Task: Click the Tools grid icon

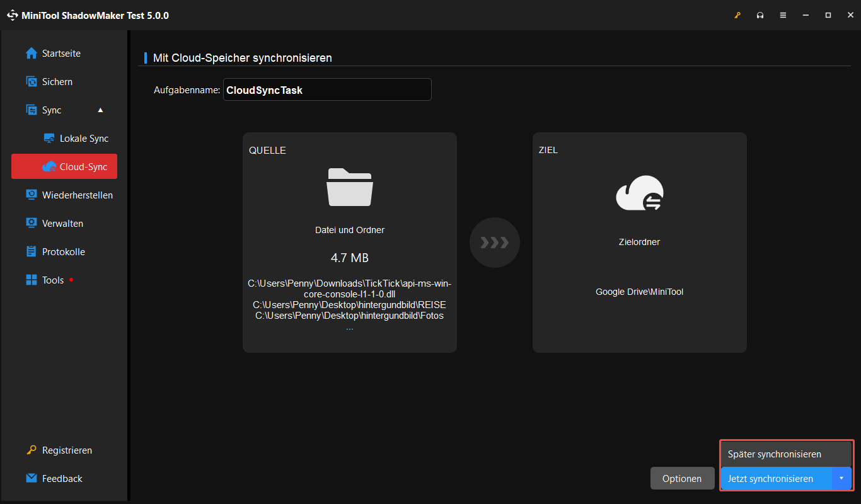Action: 32,280
